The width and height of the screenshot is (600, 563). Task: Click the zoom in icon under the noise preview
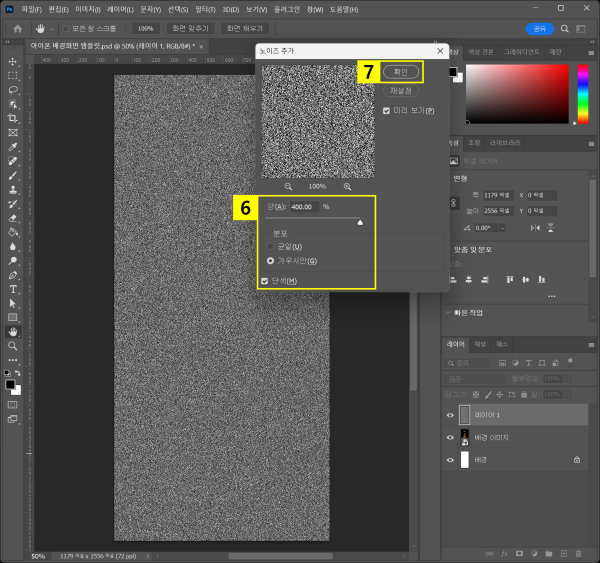coord(347,186)
